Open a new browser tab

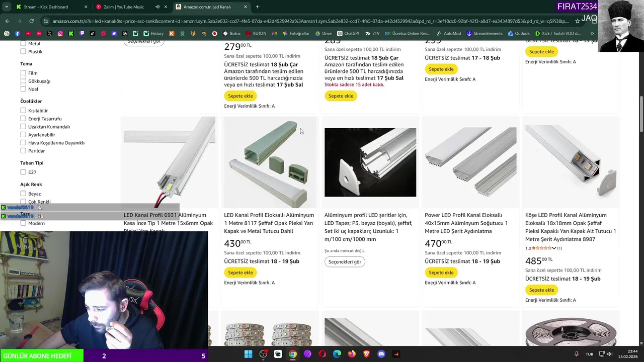tap(258, 7)
